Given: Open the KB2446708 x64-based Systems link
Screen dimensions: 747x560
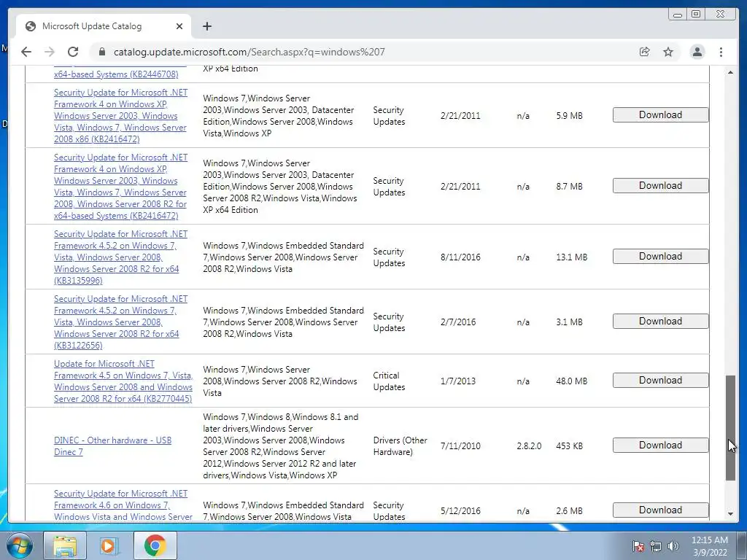Looking at the screenshot, I should [116, 74].
